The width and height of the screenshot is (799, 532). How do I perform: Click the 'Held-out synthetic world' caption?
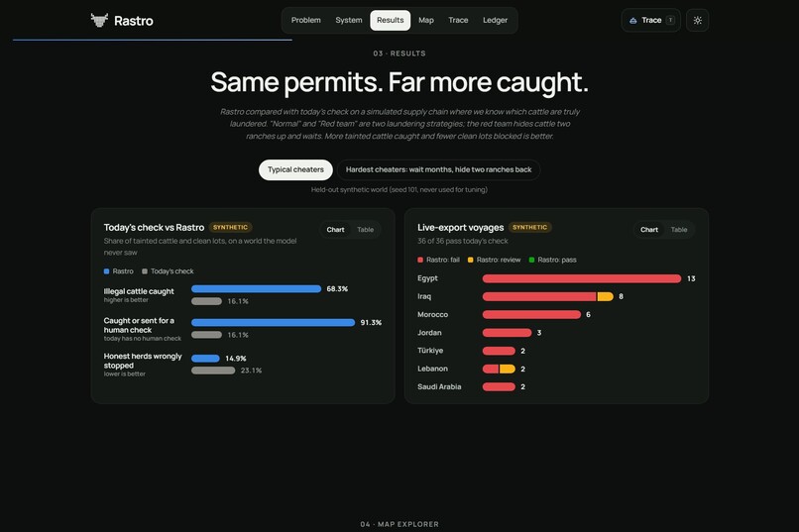[x=399, y=189]
